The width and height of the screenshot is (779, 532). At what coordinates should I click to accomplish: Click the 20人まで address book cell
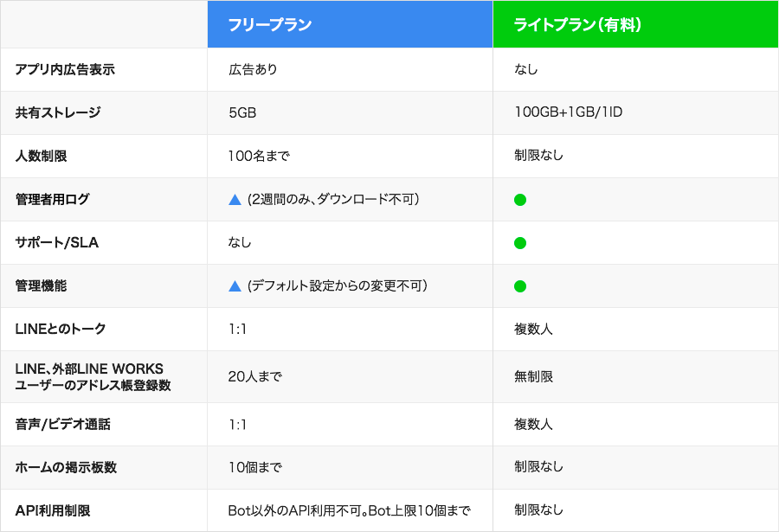[255, 376]
